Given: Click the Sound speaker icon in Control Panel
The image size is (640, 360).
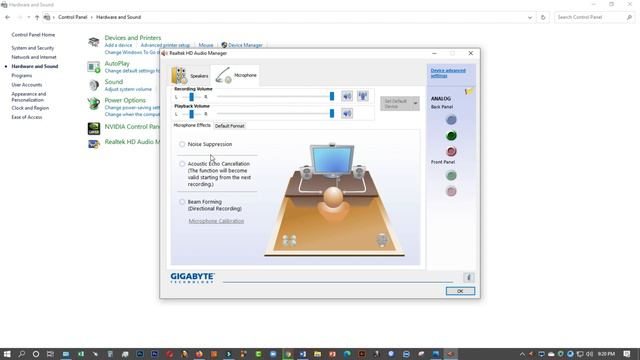Looking at the screenshot, I should point(94,85).
